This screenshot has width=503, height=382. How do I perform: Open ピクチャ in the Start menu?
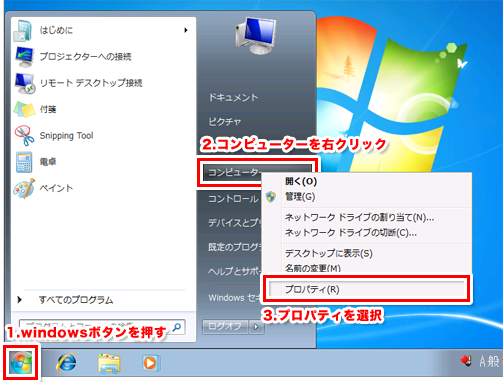(x=225, y=122)
